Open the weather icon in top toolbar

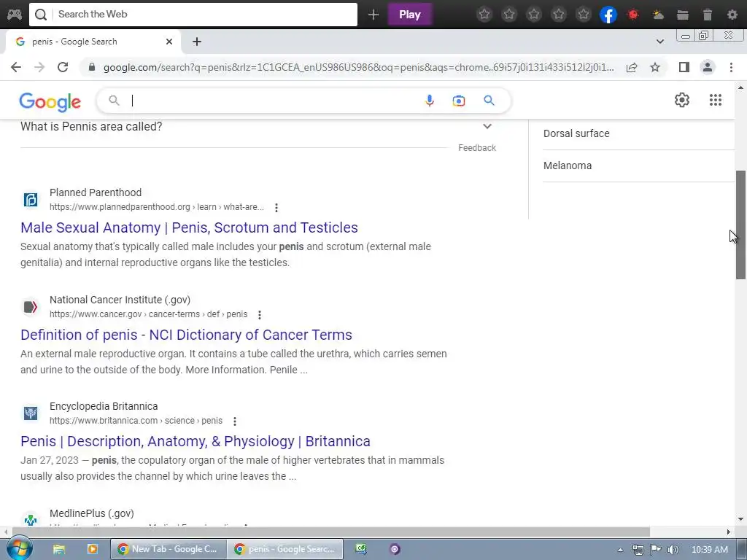tap(658, 15)
